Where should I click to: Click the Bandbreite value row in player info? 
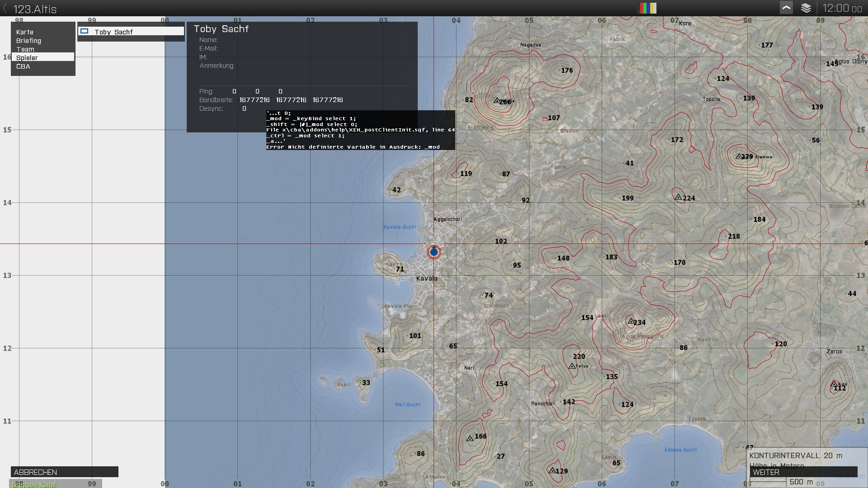pyautogui.click(x=271, y=100)
